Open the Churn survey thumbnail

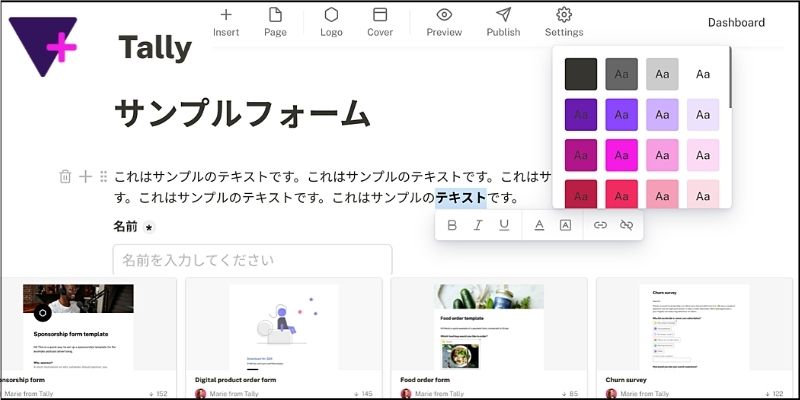(x=694, y=327)
